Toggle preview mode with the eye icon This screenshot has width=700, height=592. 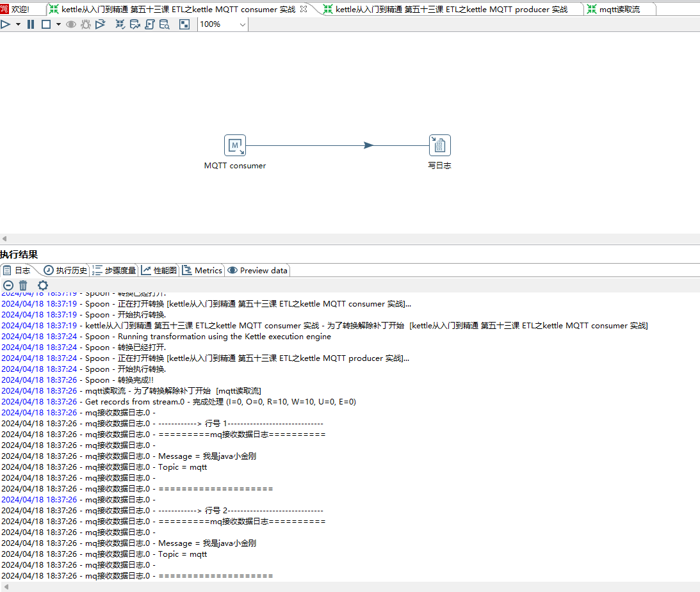[x=71, y=24]
